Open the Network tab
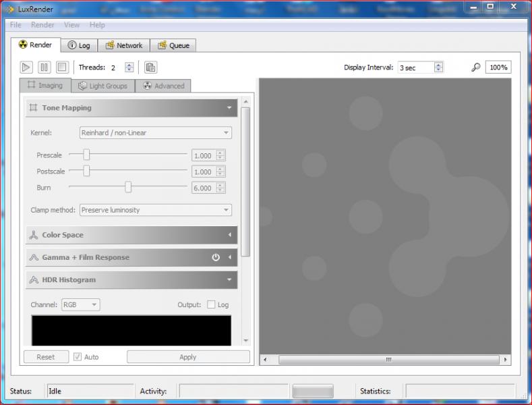The height and width of the screenshot is (405, 532). [x=124, y=45]
